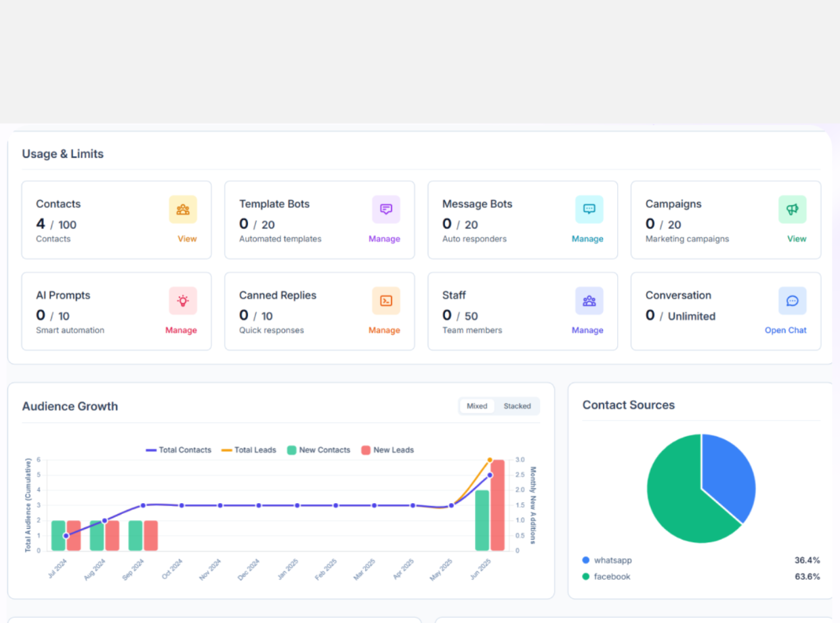
Task: Click Manage link under Template Bots
Action: [384, 239]
